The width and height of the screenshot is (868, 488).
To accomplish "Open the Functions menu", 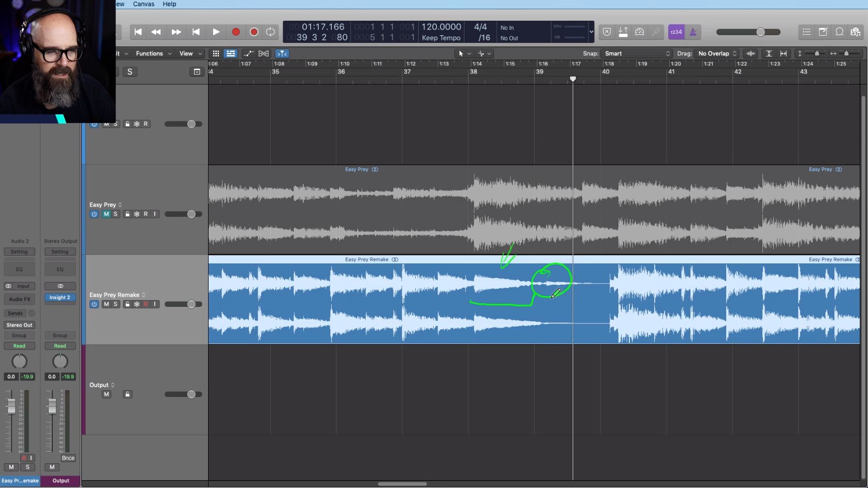I will point(154,54).
